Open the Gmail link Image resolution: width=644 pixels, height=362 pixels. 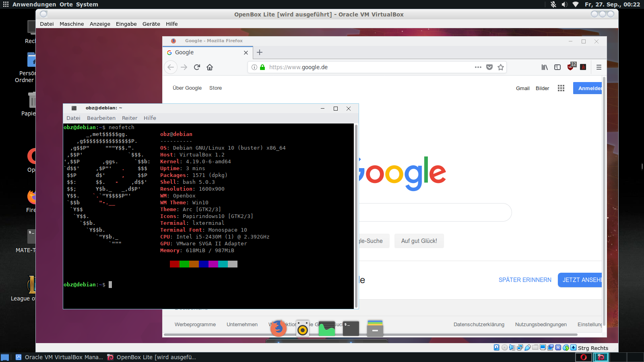[x=523, y=88]
